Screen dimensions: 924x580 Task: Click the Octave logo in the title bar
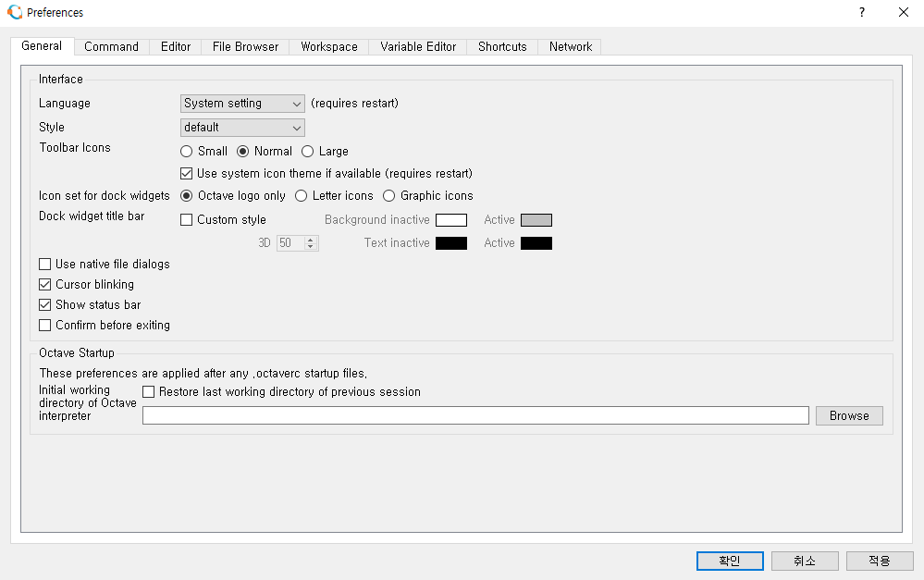[15, 12]
